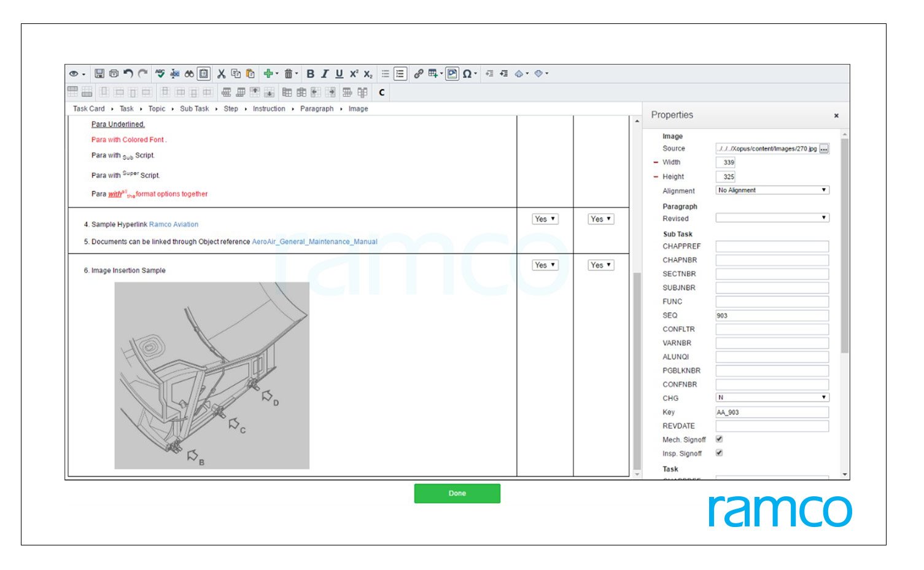Viewport: 924px width, 570px height.
Task: Open the CHG dropdown in Properties
Action: coord(772,397)
